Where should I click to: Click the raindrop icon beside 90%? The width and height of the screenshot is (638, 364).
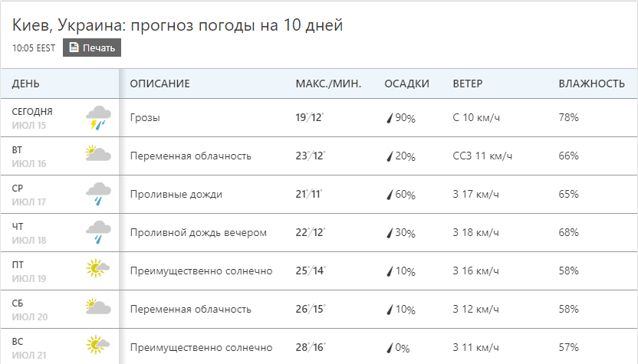390,118
